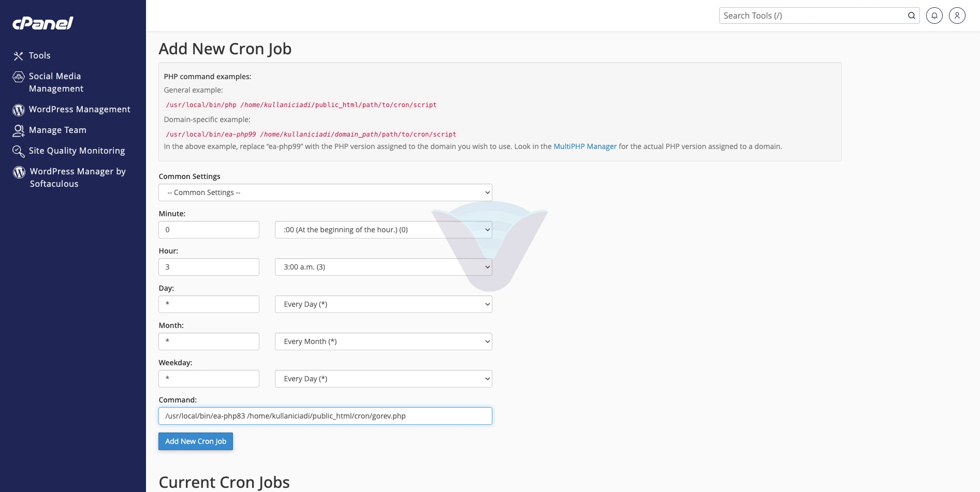
Task: Open Site Quality Monitoring
Action: 77,151
